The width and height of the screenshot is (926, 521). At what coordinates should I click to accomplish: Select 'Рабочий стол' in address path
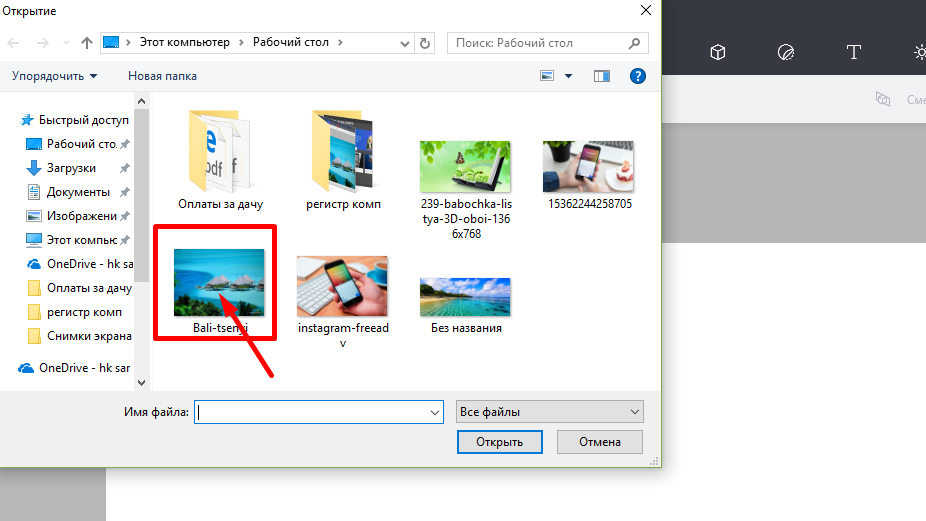coord(291,43)
